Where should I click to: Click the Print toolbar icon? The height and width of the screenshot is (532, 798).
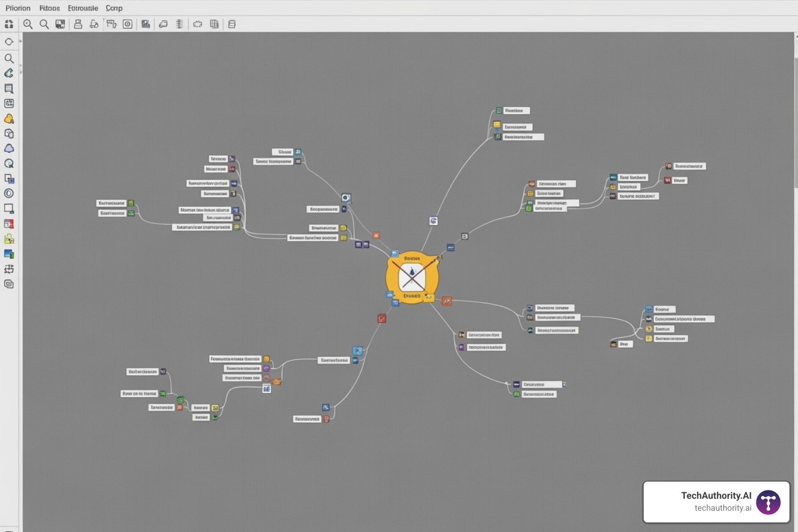pos(78,24)
